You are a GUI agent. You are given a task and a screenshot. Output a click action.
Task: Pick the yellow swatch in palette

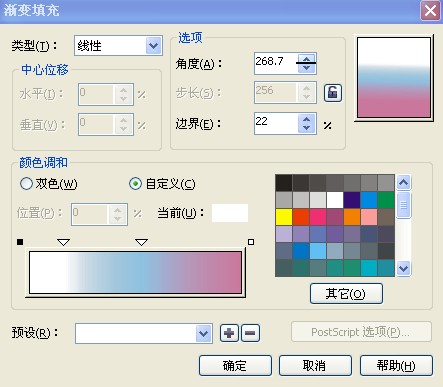pos(284,217)
